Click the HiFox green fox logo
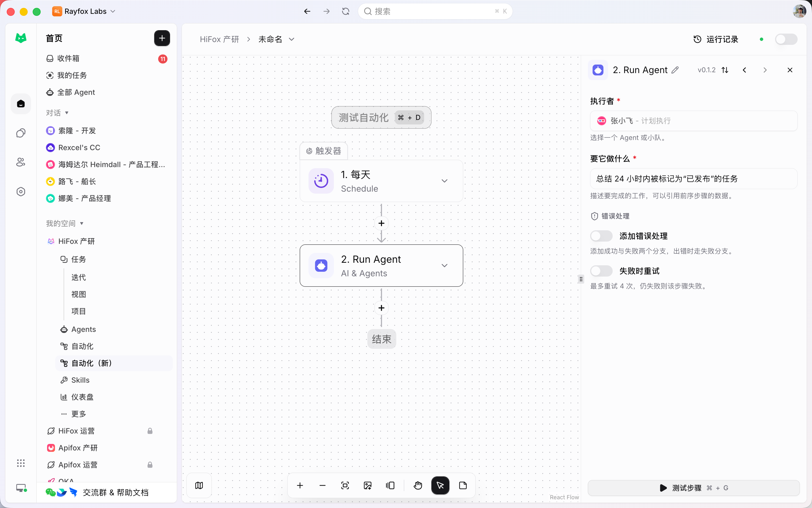Screen dimensions: 812x508 (21, 38)
